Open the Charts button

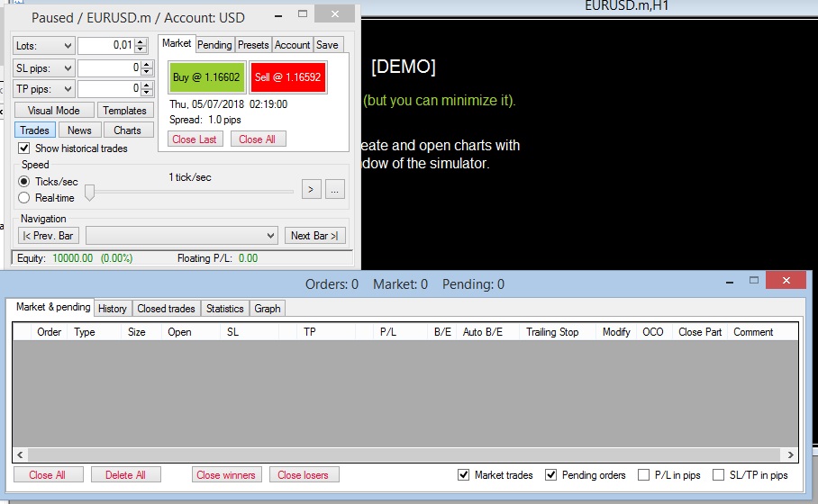tap(127, 130)
